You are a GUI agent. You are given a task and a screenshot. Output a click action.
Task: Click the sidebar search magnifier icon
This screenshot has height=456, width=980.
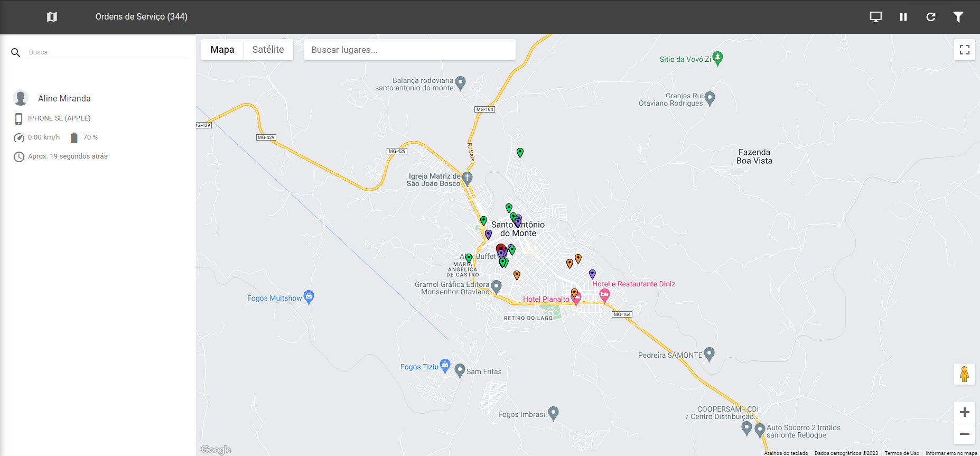point(16,52)
